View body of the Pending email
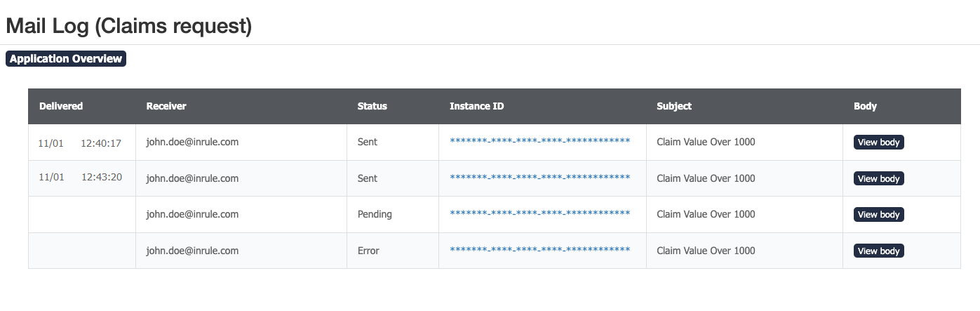980x311 pixels. coord(878,215)
